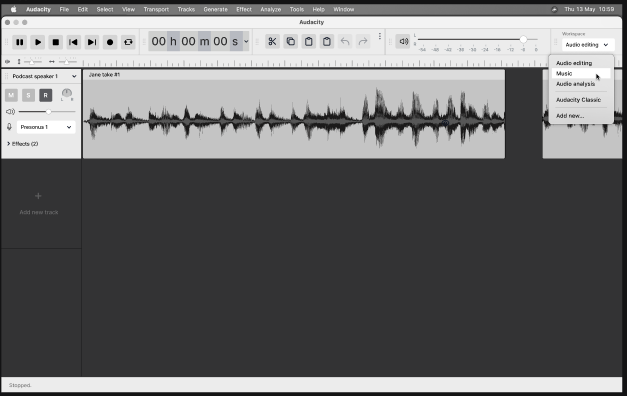Open the Tools menu
This screenshot has height=396, width=627.
pos(297,9)
